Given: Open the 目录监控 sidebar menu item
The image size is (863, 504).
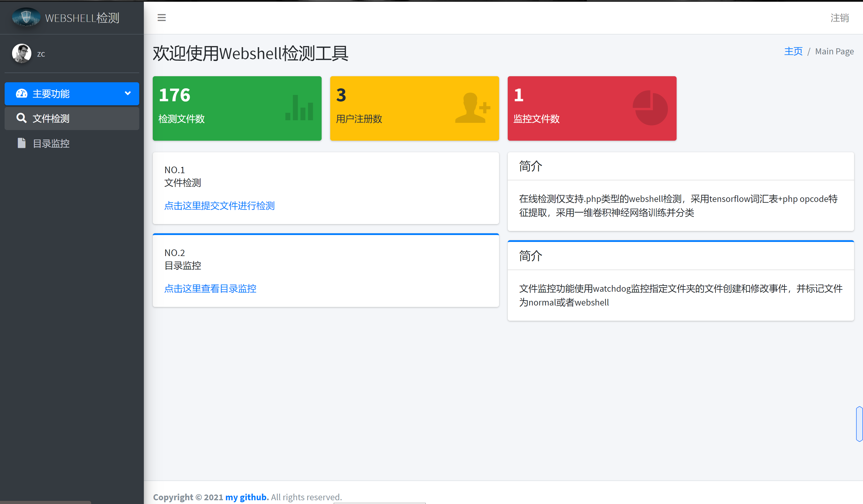Looking at the screenshot, I should point(51,144).
